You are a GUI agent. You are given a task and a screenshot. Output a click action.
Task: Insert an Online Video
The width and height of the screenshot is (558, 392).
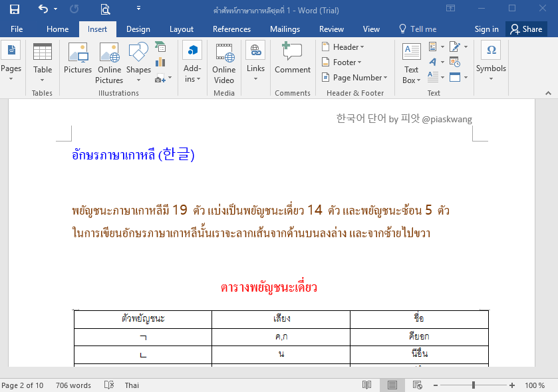pyautogui.click(x=224, y=63)
